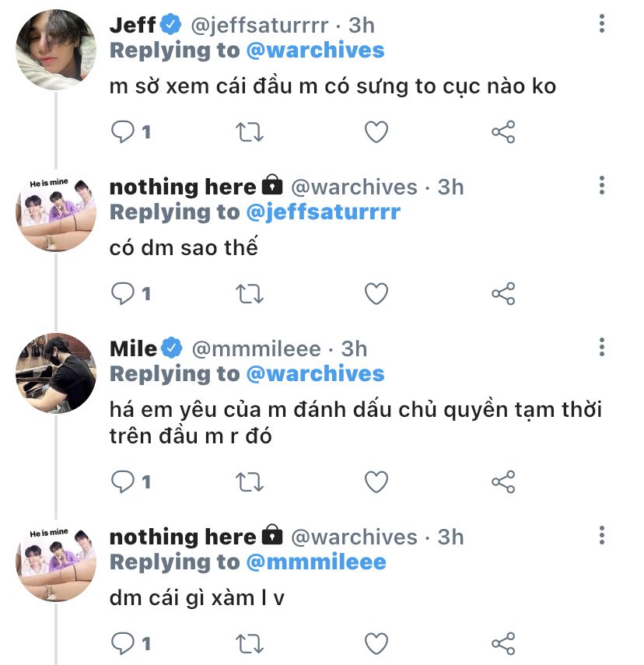Share Mile's tweet
644x665 pixels.
click(503, 481)
